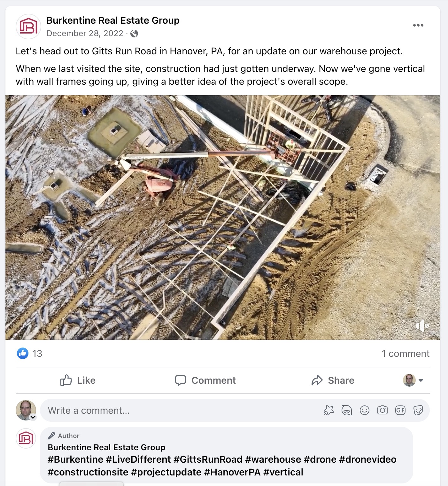Attach a photo with the camera icon
This screenshot has width=448, height=486.
[382, 410]
